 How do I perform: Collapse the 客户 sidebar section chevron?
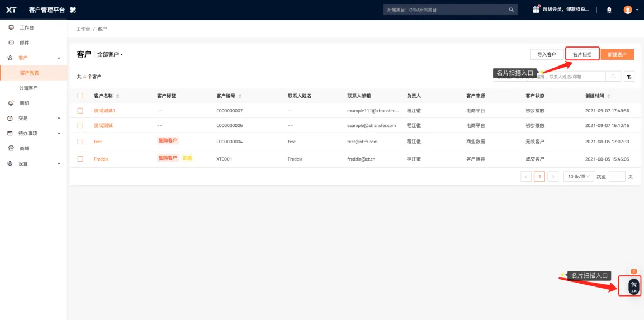[x=59, y=58]
